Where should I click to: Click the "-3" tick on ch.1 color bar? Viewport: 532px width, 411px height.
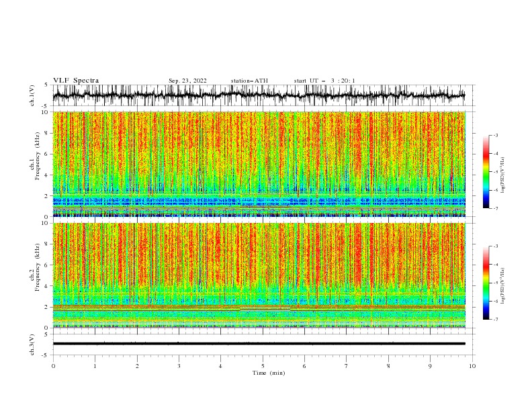pos(495,135)
